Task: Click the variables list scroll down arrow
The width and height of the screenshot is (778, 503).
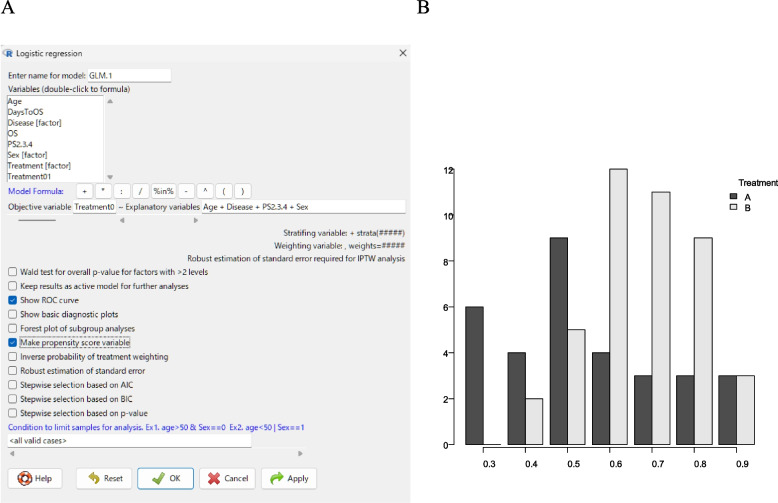Action: tap(110, 177)
